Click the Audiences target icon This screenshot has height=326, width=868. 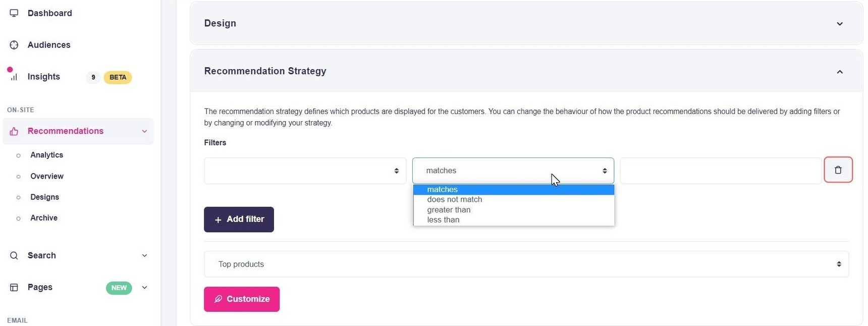[x=14, y=45]
